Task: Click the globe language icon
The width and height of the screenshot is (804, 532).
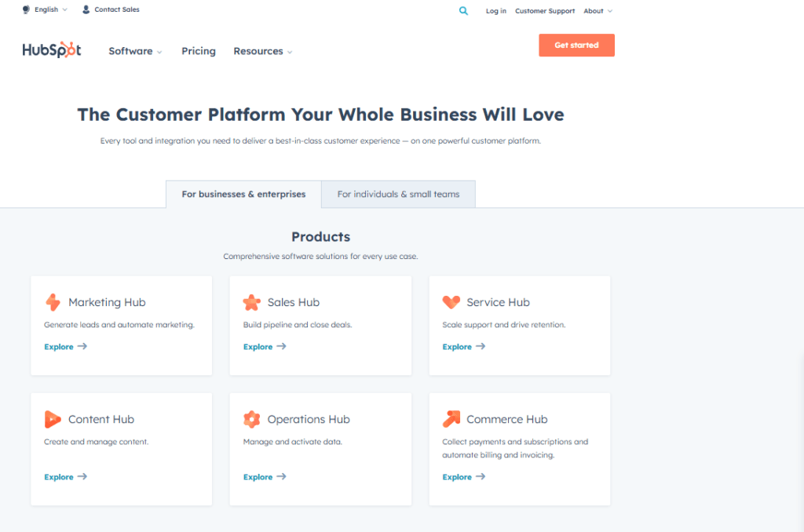Action: [26, 9]
